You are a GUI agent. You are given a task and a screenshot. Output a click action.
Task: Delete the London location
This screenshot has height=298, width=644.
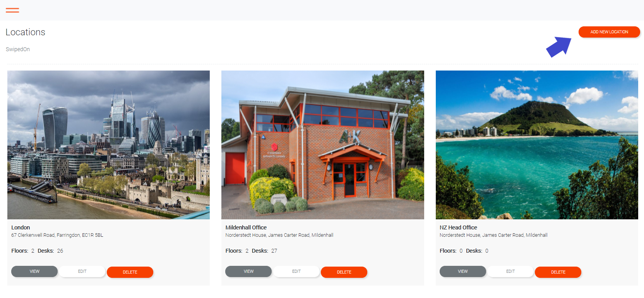[130, 272]
